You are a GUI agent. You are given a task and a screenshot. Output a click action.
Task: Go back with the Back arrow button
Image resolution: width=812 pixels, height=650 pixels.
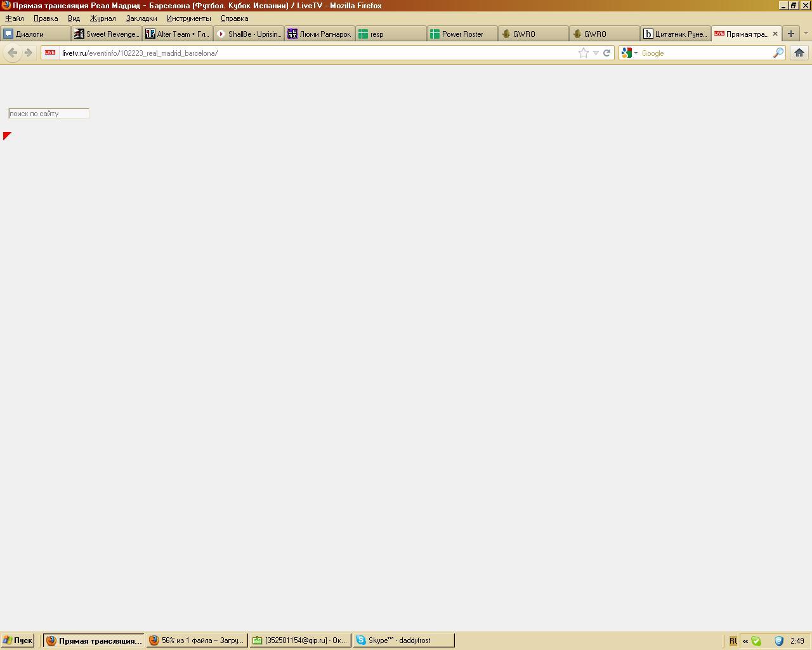coord(12,53)
